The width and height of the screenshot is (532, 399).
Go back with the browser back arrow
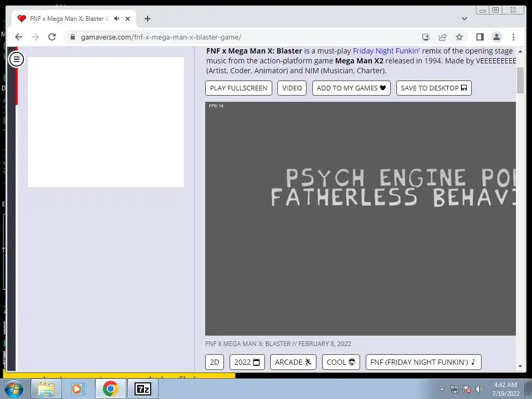point(19,37)
